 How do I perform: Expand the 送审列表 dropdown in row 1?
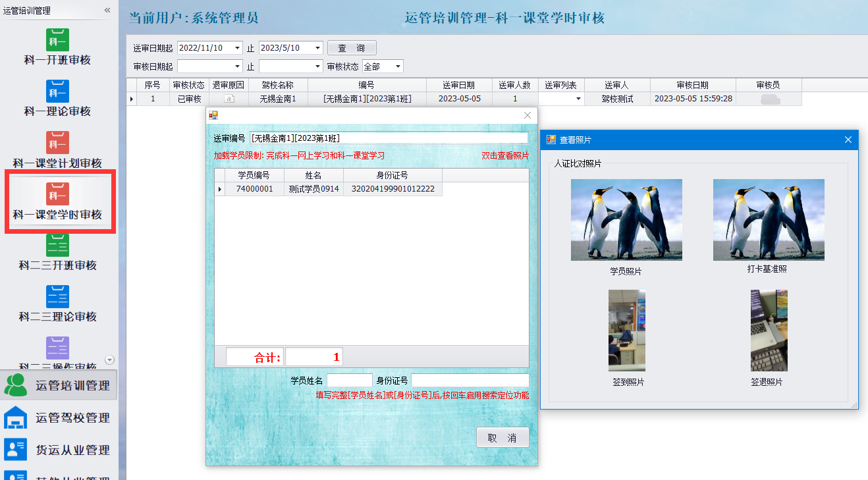578,99
